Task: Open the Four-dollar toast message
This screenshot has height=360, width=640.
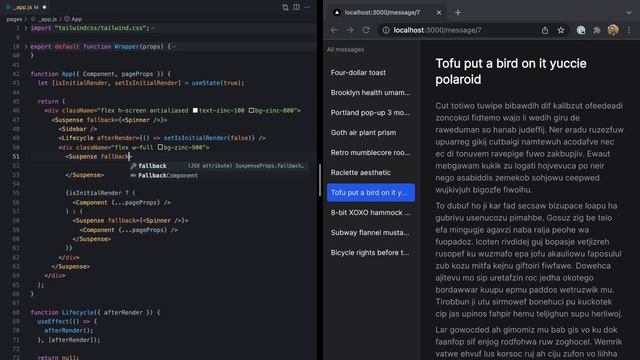Action: tap(371, 73)
